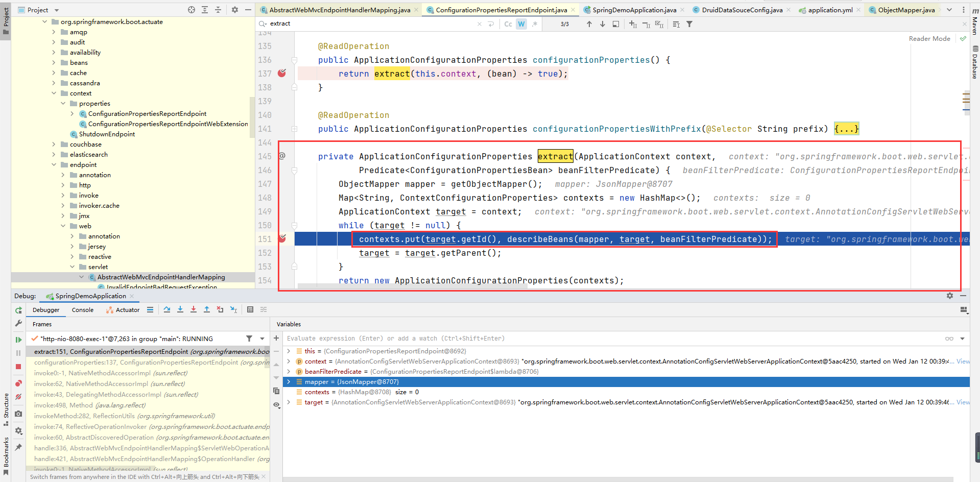Open the Database tool window button

coord(974,62)
